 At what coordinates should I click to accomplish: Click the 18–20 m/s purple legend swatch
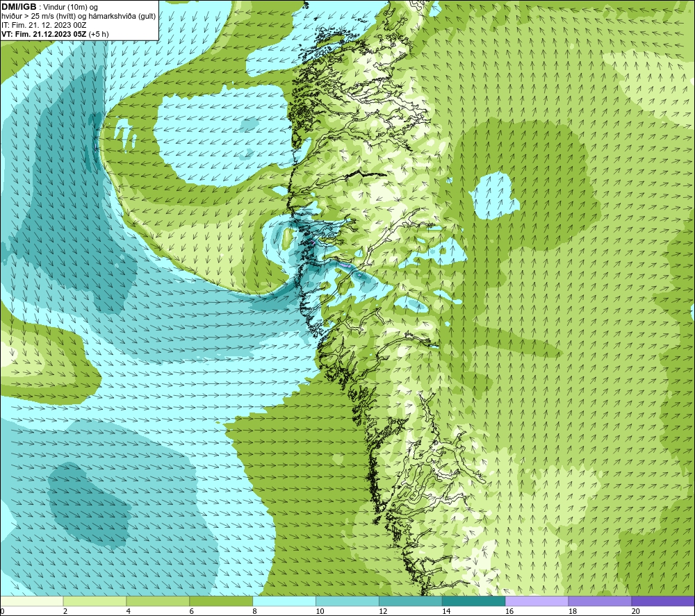click(x=600, y=601)
